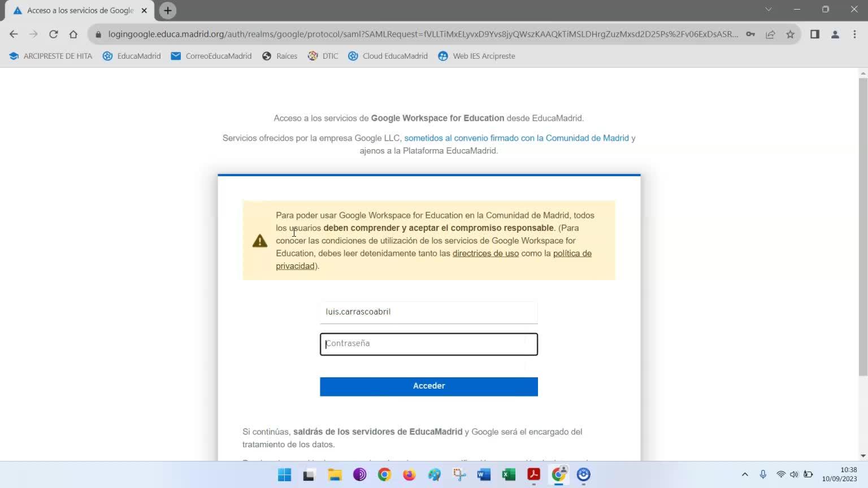Click the scrollbar down arrow
868x488 pixels.
[x=863, y=456]
